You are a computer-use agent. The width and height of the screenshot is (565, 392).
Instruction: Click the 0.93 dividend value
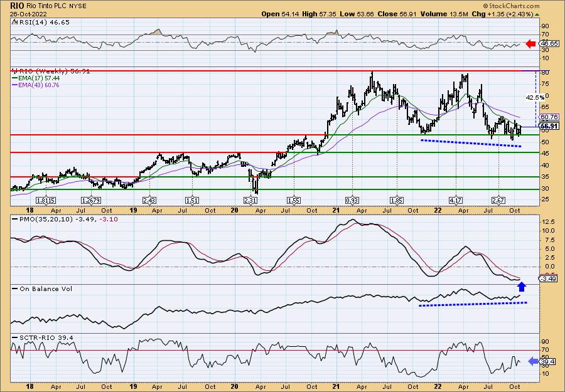coord(352,200)
